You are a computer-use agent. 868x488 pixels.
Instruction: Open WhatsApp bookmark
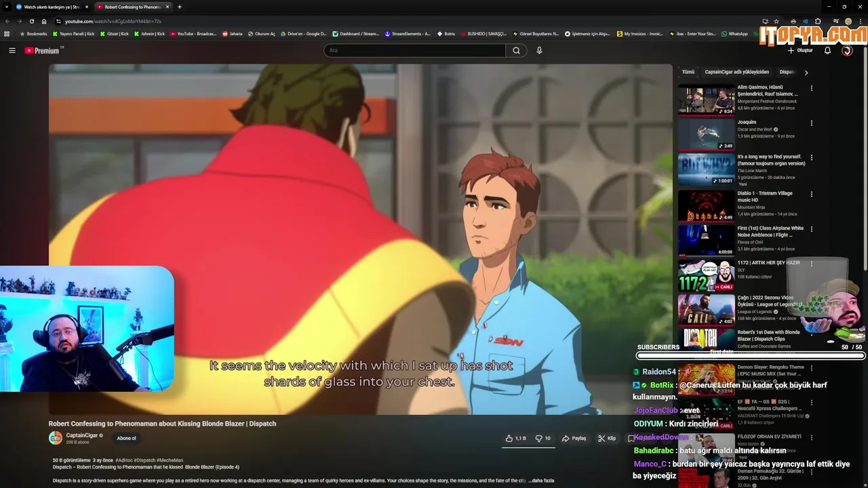point(735,33)
